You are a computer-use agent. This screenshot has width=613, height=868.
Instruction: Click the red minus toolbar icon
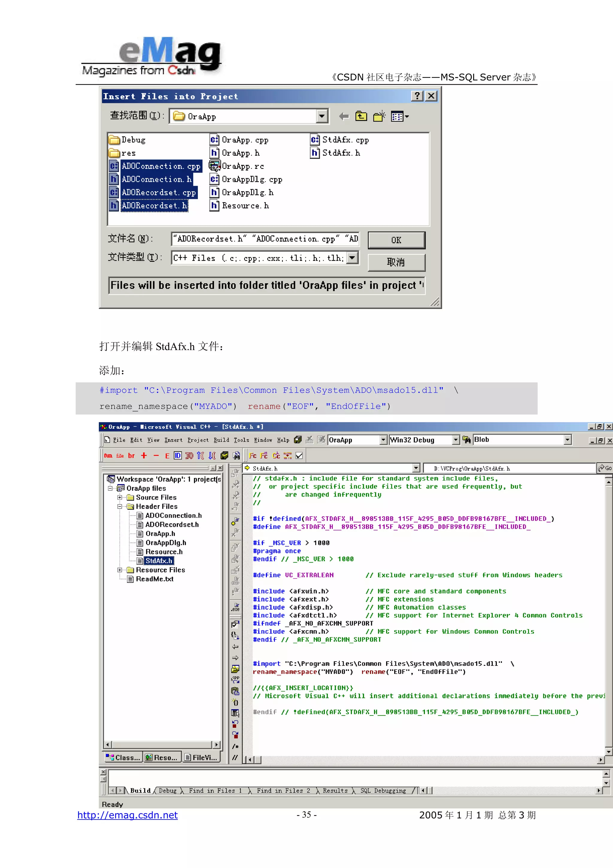click(x=156, y=456)
